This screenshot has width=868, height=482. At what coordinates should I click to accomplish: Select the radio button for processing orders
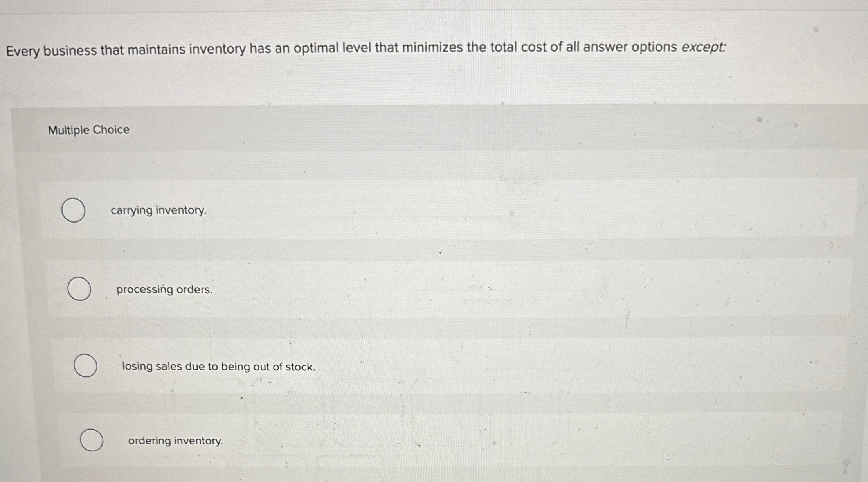click(x=79, y=289)
